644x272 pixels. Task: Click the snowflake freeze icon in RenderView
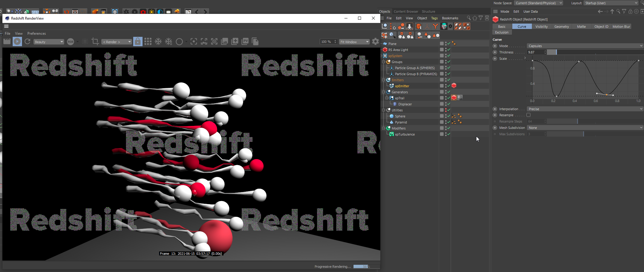click(x=158, y=42)
